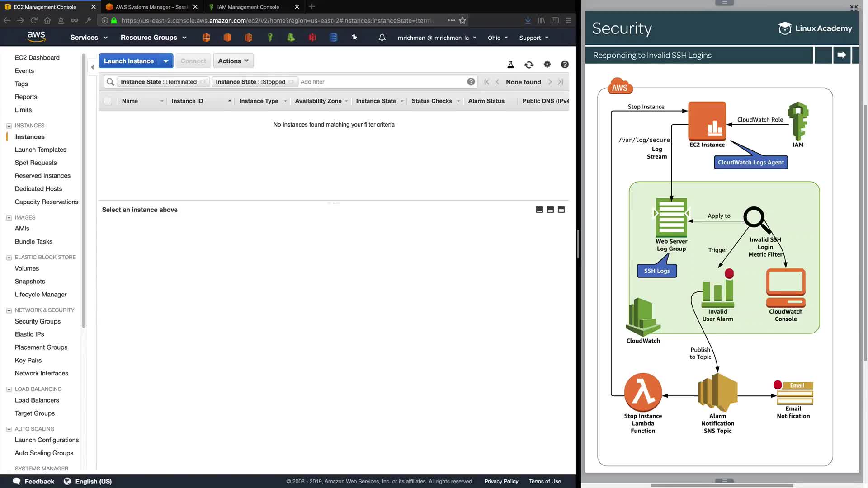The image size is (868, 488).
Task: Click the AWS notifications bell icon
Action: (x=382, y=38)
